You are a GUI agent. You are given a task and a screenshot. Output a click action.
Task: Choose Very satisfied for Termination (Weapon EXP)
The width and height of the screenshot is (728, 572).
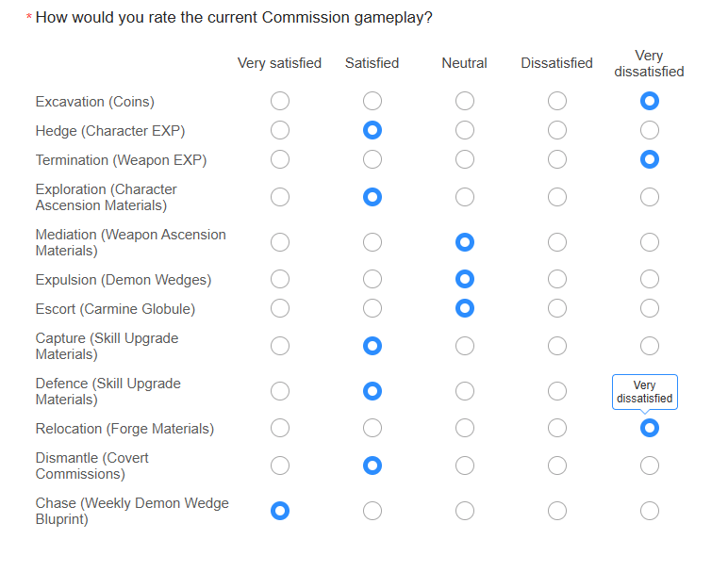(x=280, y=159)
